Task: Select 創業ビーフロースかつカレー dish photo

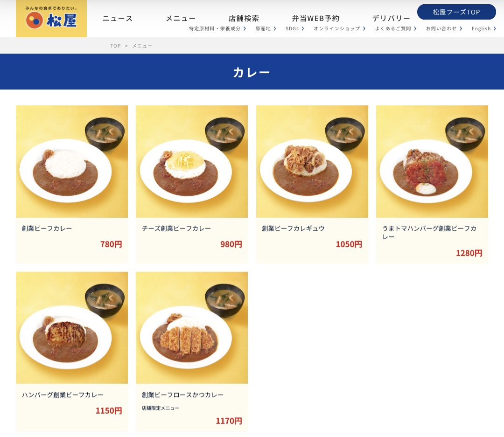Action: (192, 328)
